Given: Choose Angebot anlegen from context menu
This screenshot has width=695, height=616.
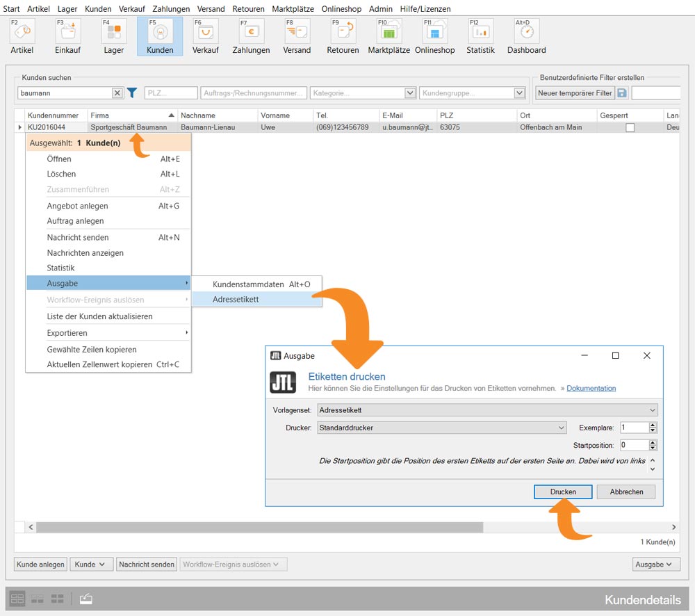Looking at the screenshot, I should [77, 206].
